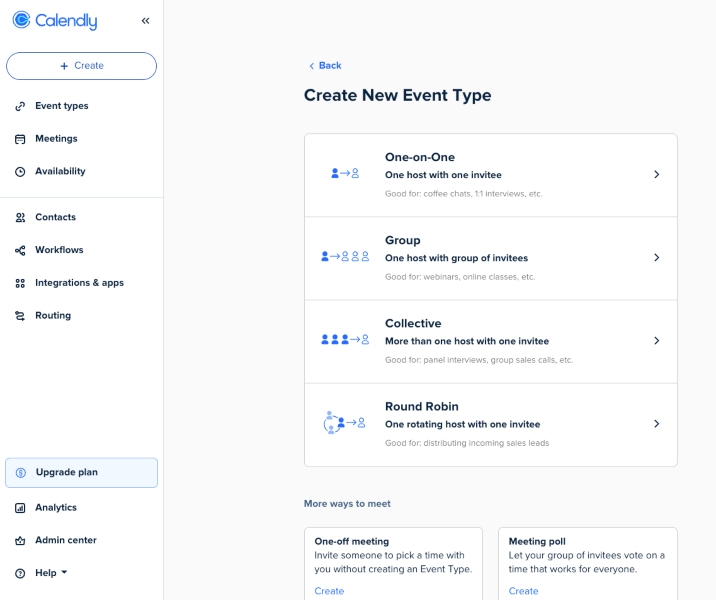
Task: Open Admin center in sidebar
Action: [66, 540]
